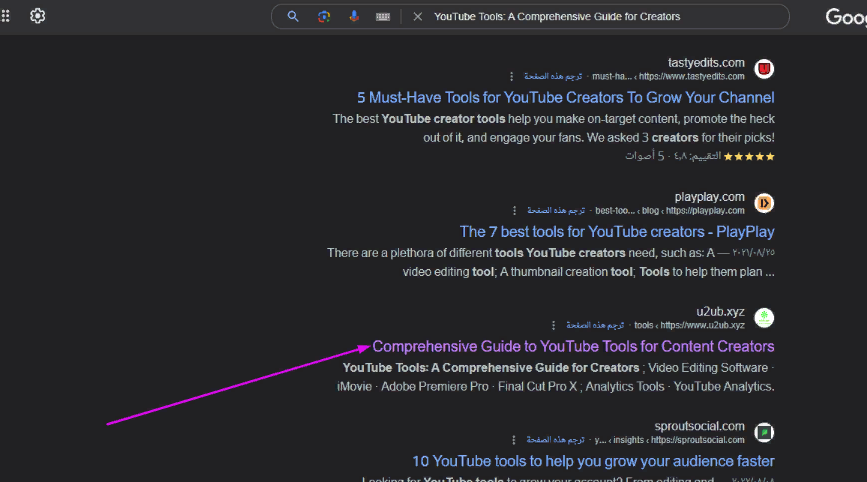Click the sproutsocial.com site name
This screenshot has height=482, width=867.
699,426
